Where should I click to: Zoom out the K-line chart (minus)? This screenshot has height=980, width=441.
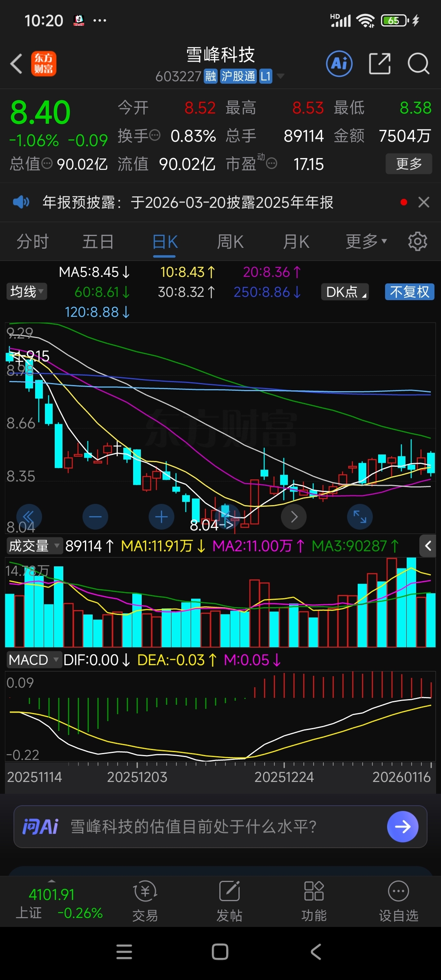(95, 517)
